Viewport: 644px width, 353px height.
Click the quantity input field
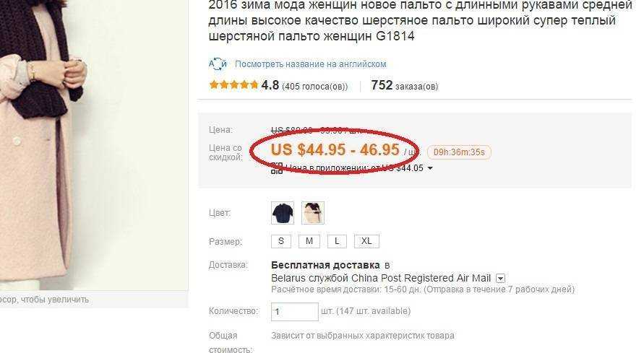[x=294, y=312]
